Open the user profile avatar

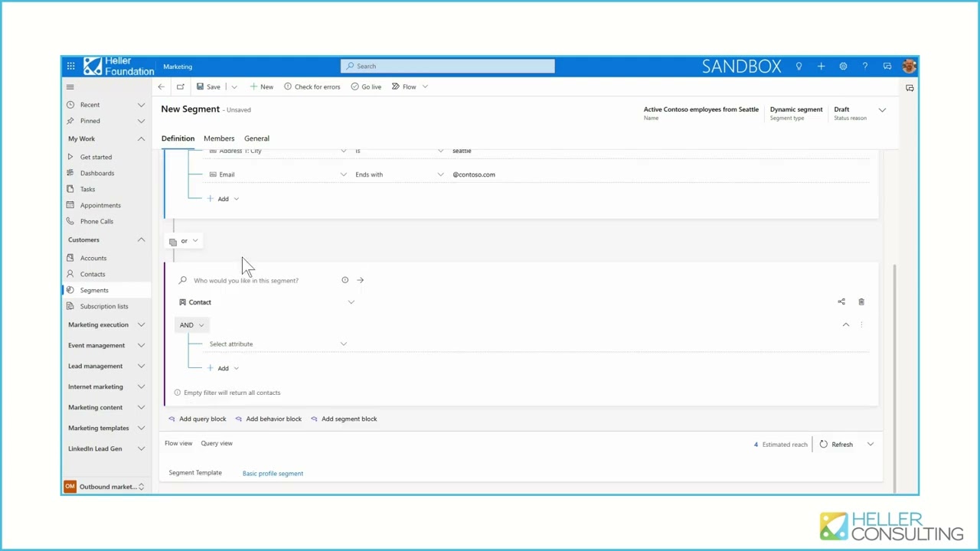click(909, 67)
